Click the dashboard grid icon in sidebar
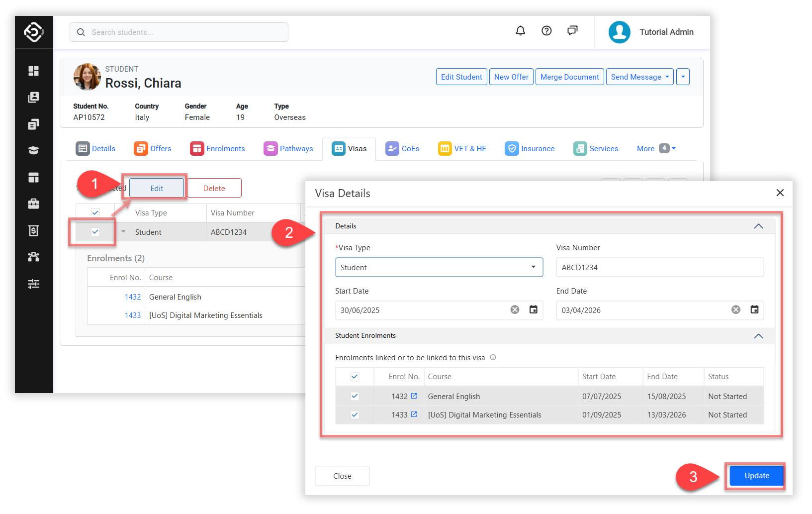 [x=33, y=71]
